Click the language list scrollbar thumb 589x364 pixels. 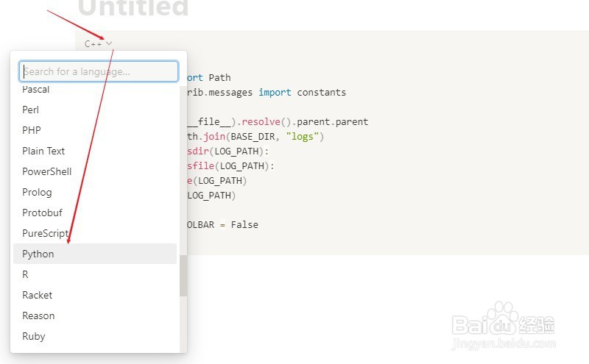(x=183, y=276)
